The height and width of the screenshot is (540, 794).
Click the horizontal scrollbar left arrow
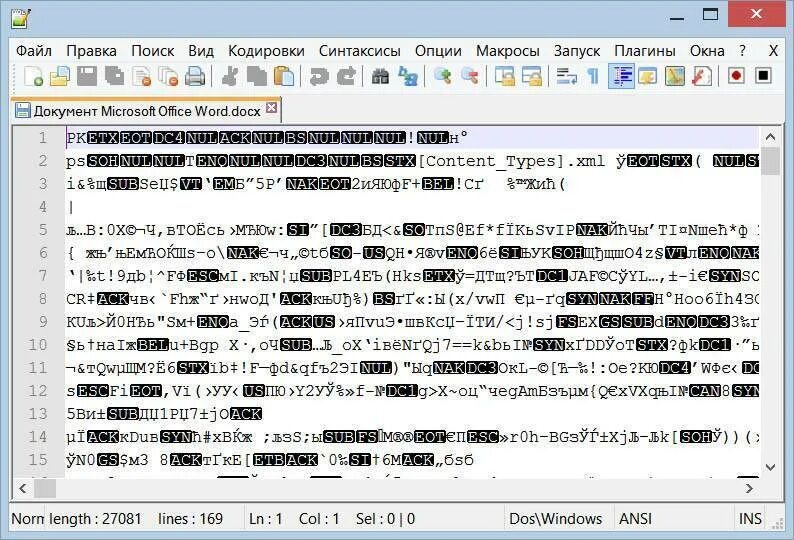(x=23, y=488)
